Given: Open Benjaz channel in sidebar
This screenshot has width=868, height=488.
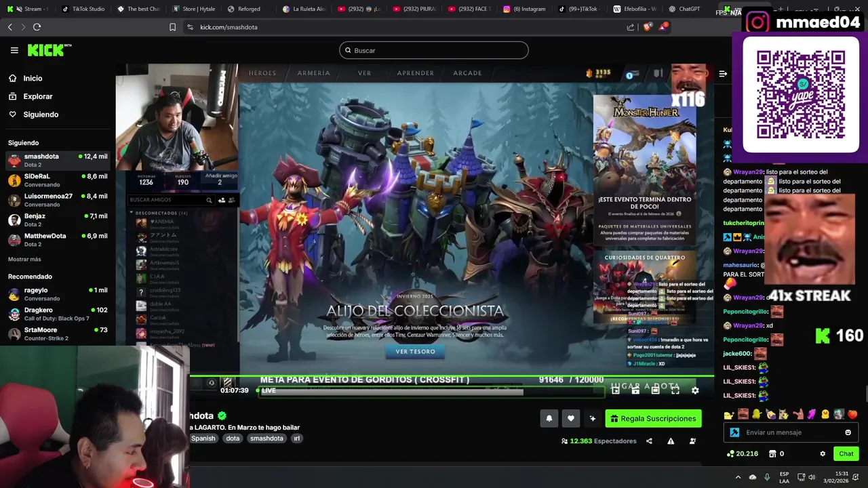Looking at the screenshot, I should coord(58,220).
